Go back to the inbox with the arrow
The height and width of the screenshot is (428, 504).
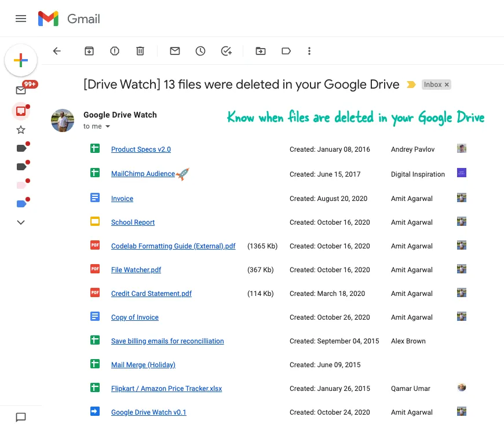[x=57, y=51]
